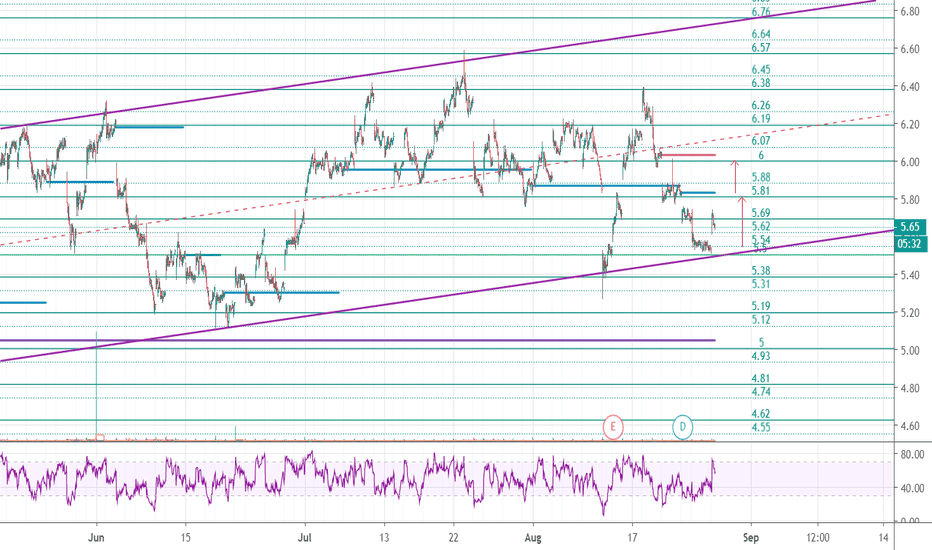Select the 6.07 level label
932x550 pixels.
pos(761,141)
